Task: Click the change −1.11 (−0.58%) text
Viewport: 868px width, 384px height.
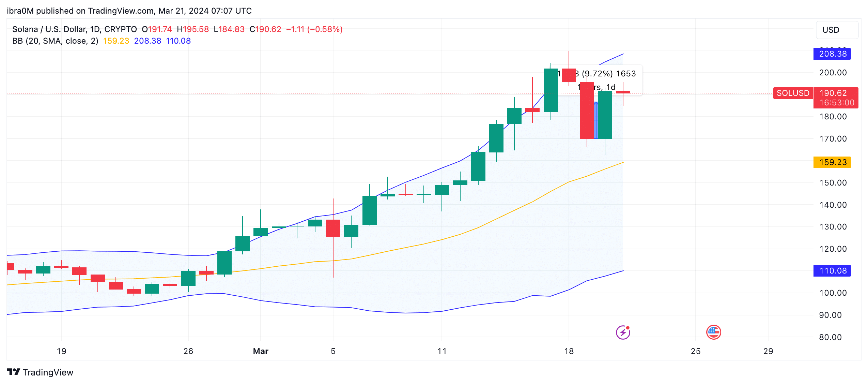Action: (314, 29)
